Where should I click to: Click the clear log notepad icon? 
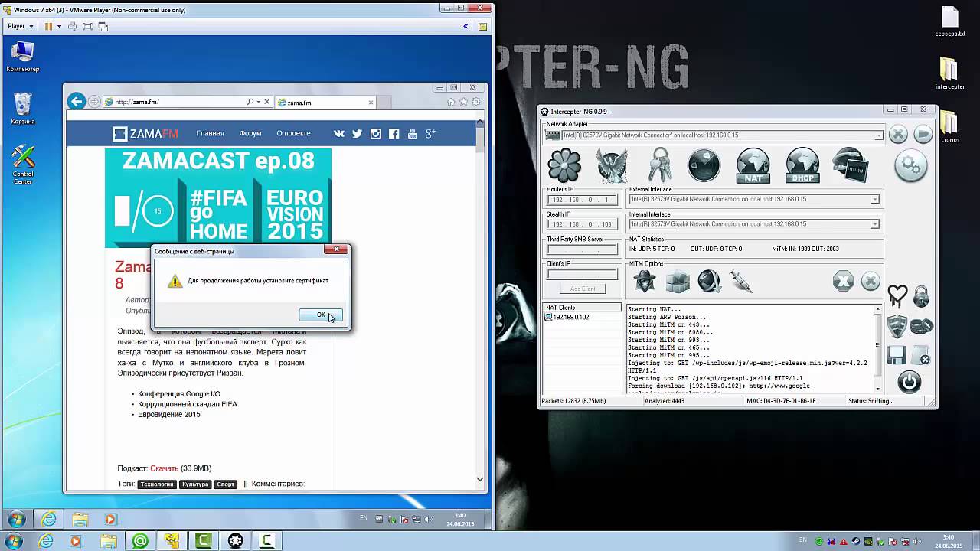pos(921,356)
